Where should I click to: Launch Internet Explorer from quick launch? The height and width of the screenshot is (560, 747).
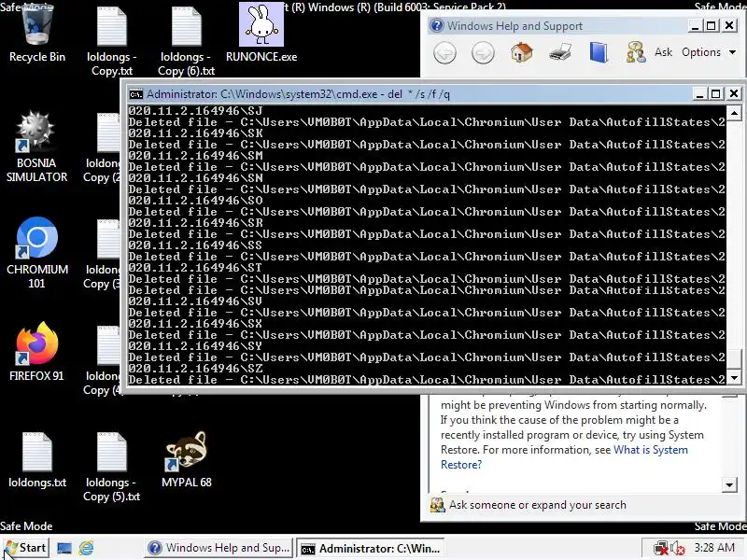tap(86, 548)
